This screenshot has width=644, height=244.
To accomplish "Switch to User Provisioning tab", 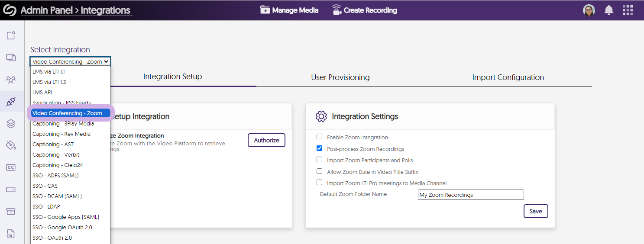I will [x=340, y=77].
